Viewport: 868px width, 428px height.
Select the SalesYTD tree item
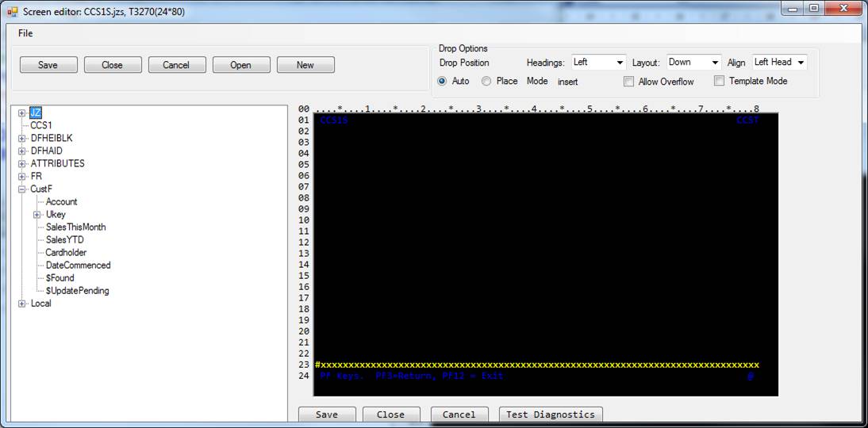click(x=65, y=240)
